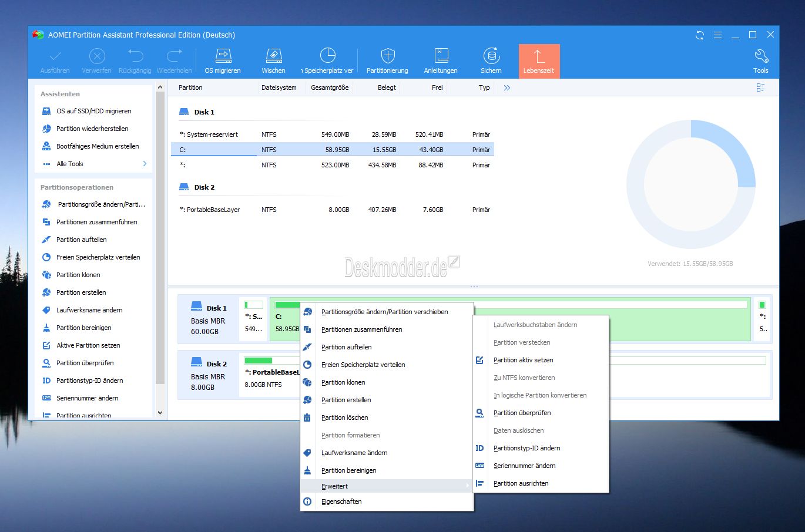Click the Wiederholen redo arrow

tap(175, 56)
